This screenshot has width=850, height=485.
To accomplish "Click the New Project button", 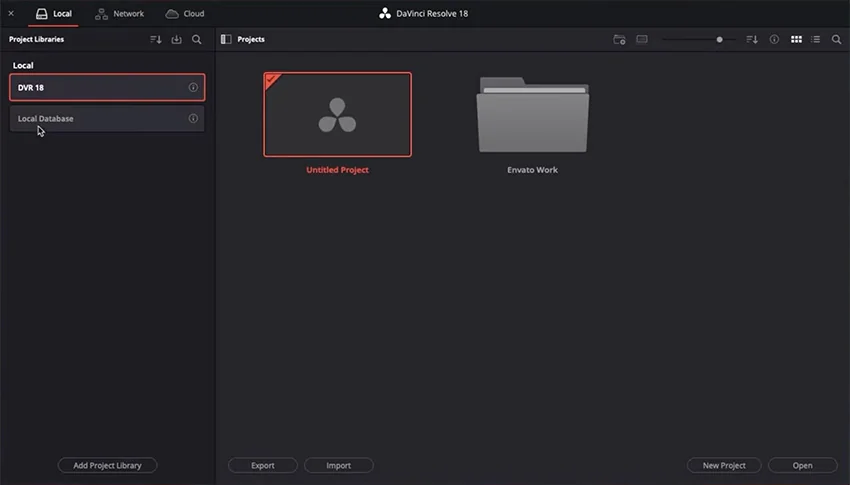I will tap(724, 465).
